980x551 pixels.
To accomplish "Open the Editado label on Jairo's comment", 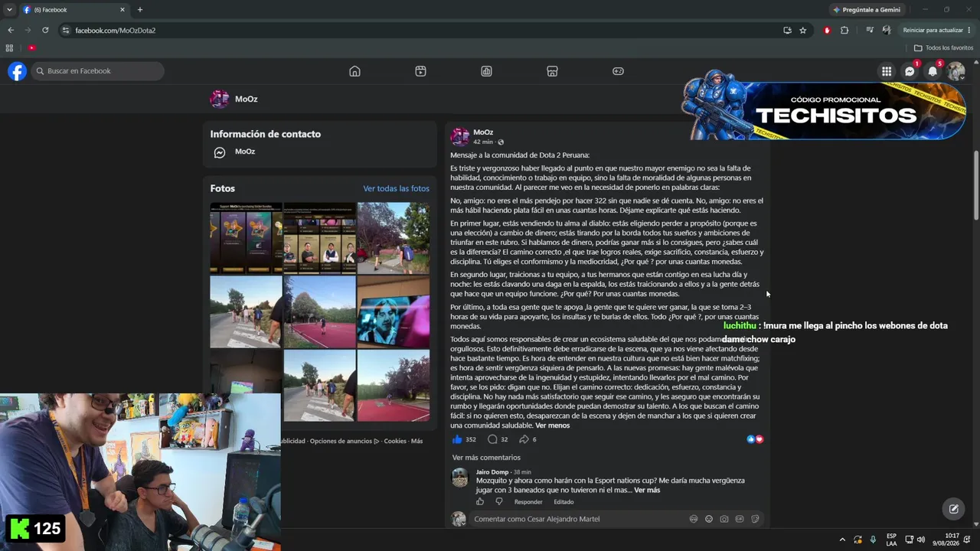I will 563,502.
